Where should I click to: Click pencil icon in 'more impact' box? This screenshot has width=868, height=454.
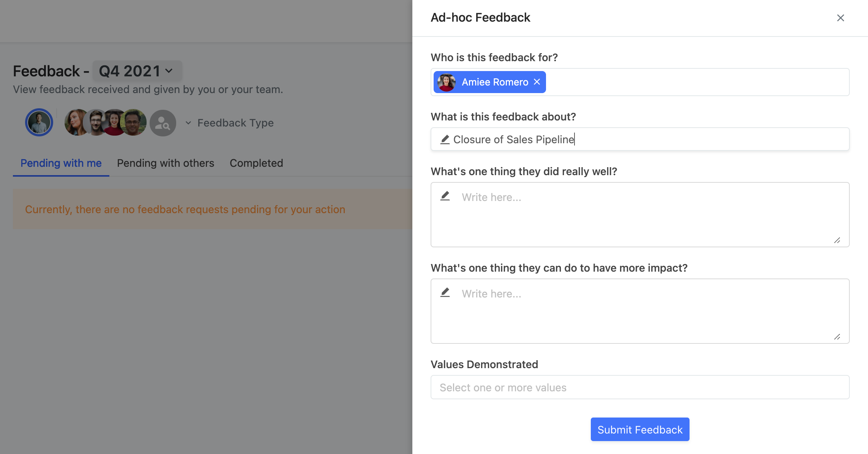(x=445, y=293)
